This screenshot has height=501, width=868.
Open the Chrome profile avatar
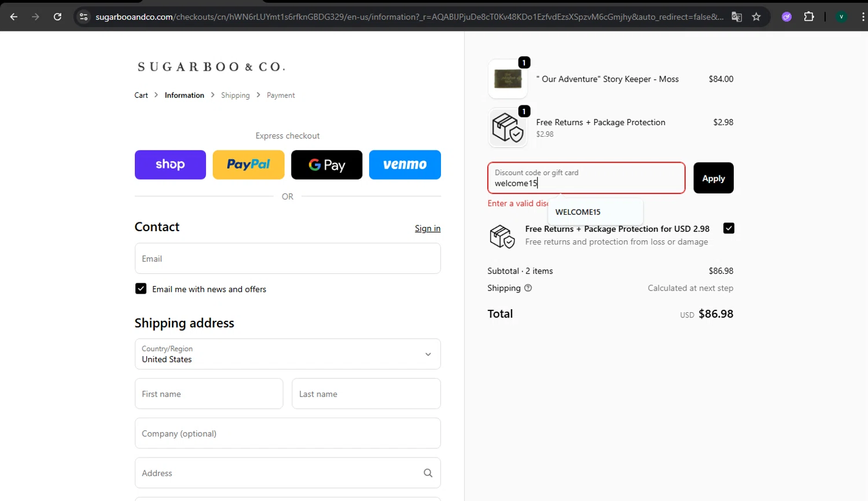pos(841,17)
